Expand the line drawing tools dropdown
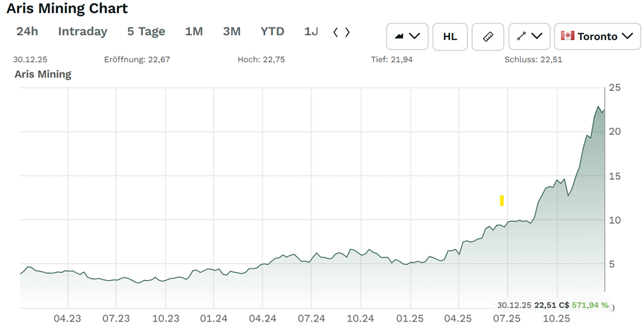Viewport: 644px width, 336px height. coord(529,36)
